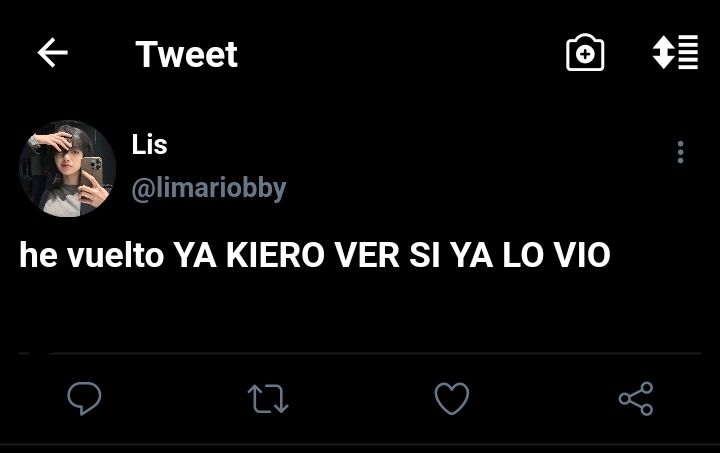
Task: Reply to the tweet via speech bubble
Action: [x=84, y=398]
